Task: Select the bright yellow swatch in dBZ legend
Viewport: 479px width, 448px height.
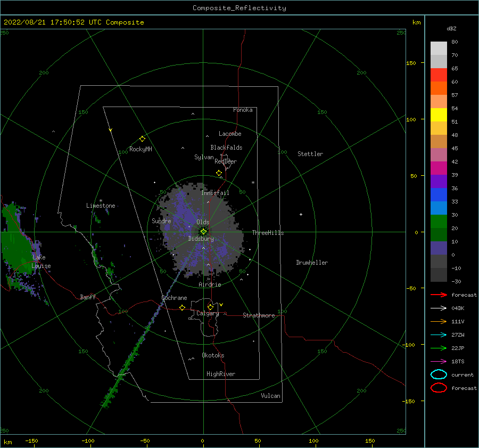Action: (439, 115)
